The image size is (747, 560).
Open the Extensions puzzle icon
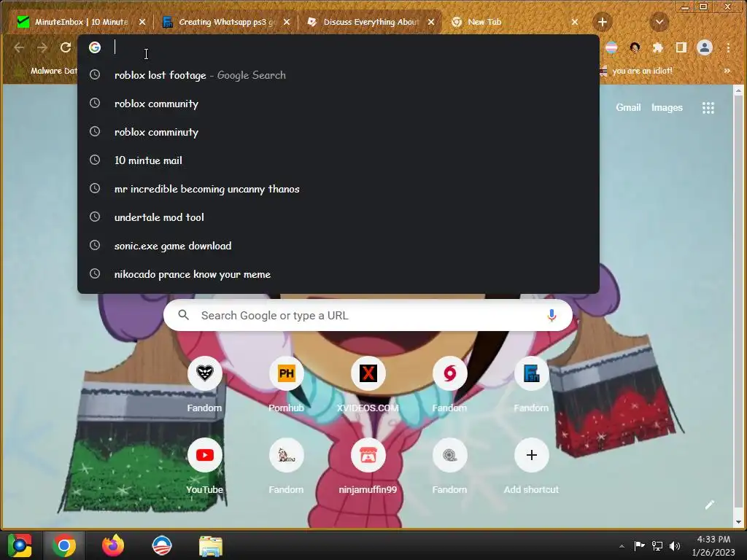click(658, 47)
